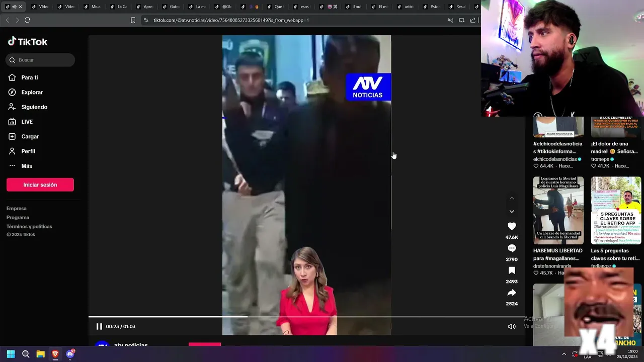644x362 pixels.
Task: Click the LAA input language indicator
Action: pyautogui.click(x=588, y=357)
